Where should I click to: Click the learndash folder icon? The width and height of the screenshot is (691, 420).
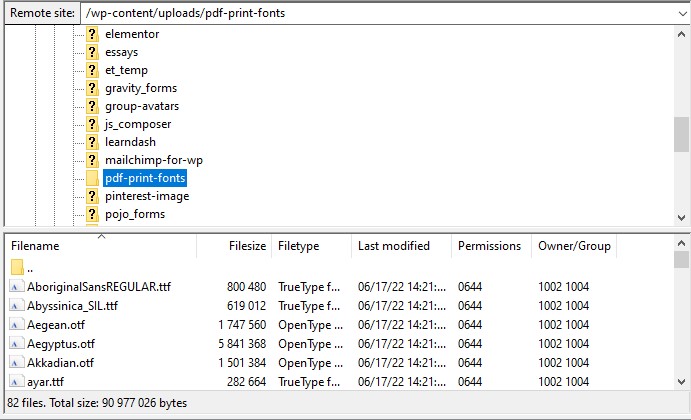(x=92, y=142)
